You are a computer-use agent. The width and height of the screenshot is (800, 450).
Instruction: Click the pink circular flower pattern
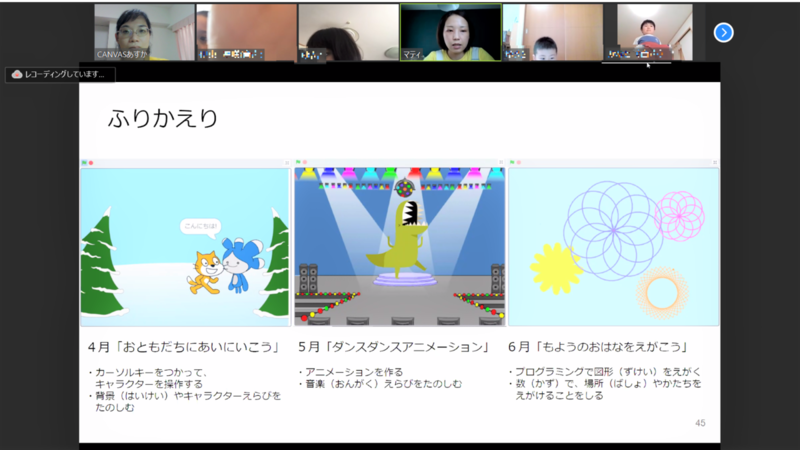click(679, 216)
